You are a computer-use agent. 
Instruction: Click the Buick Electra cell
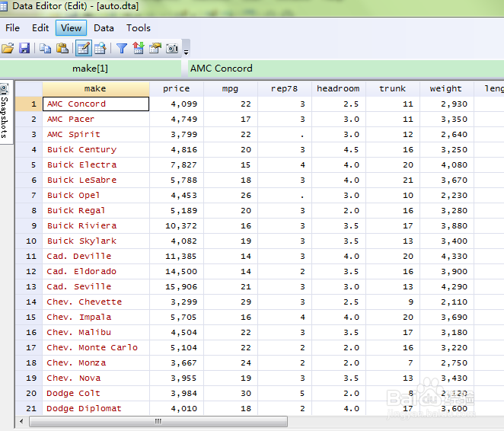(96, 165)
